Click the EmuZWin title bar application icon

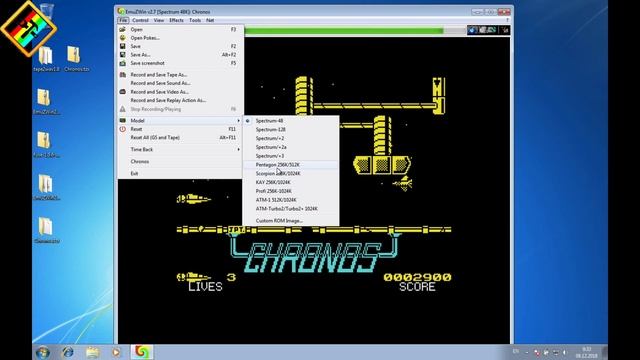(x=121, y=11)
